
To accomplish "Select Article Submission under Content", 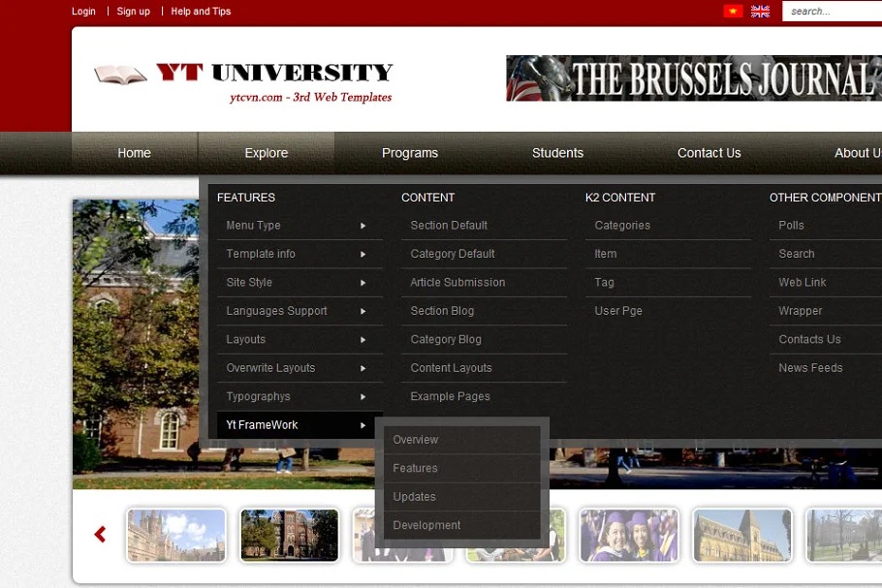I will [457, 283].
